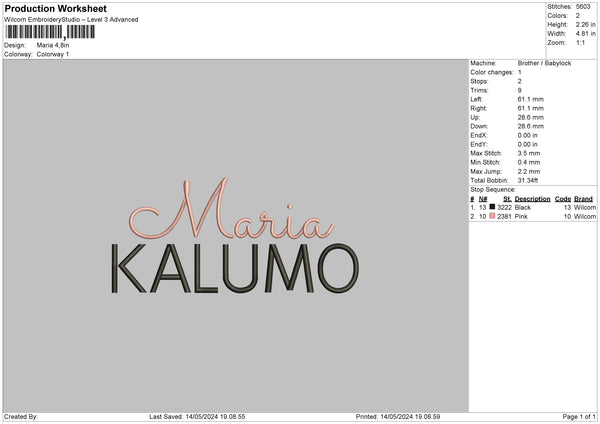Click the 'Total Bobbin:' label

click(x=489, y=180)
